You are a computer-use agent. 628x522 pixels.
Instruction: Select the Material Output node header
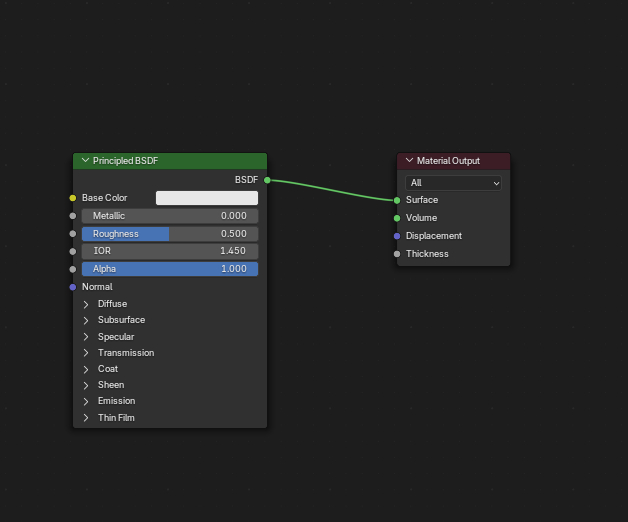453,161
